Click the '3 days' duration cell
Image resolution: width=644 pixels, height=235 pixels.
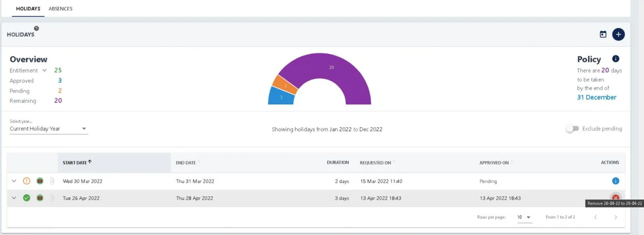[341, 198]
